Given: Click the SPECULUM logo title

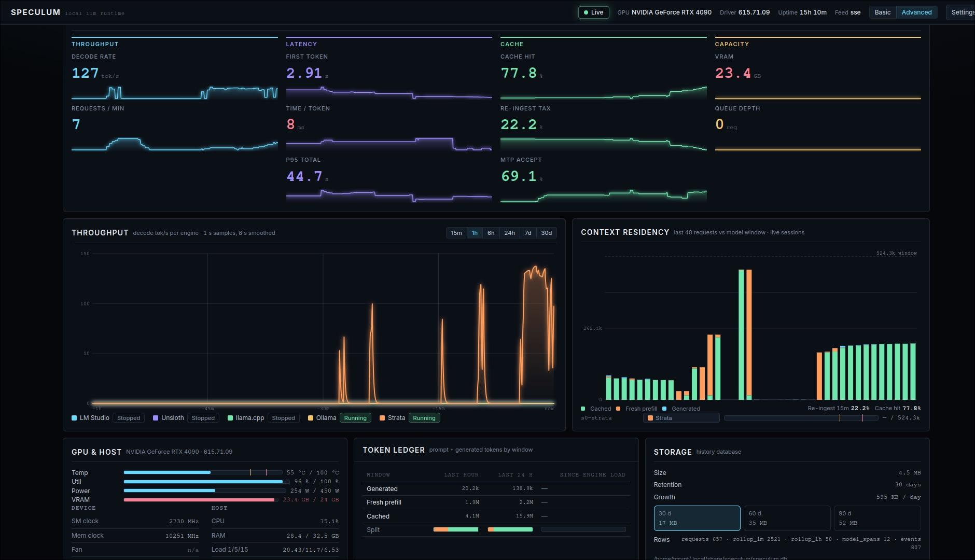Looking at the screenshot, I should point(35,12).
